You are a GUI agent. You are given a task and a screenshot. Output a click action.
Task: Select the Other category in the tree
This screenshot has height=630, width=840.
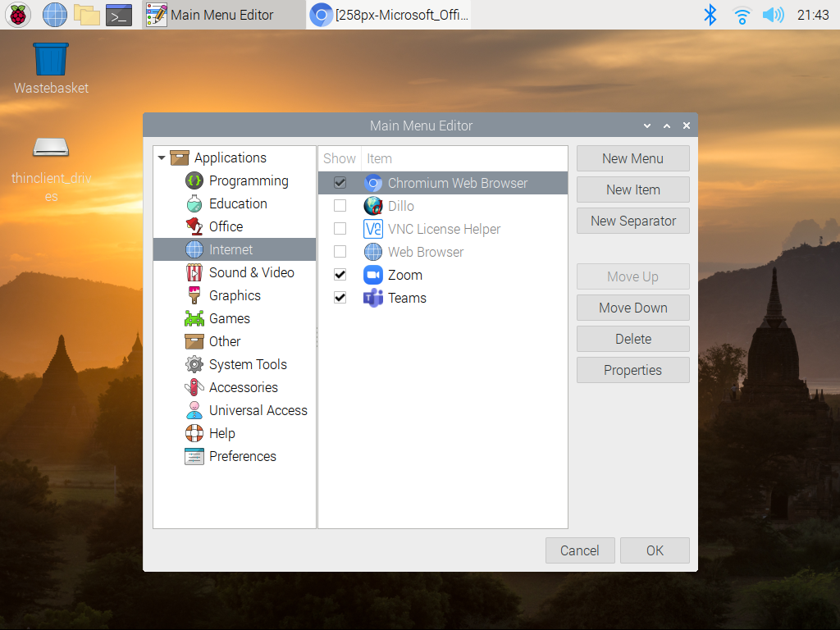tap(234, 341)
